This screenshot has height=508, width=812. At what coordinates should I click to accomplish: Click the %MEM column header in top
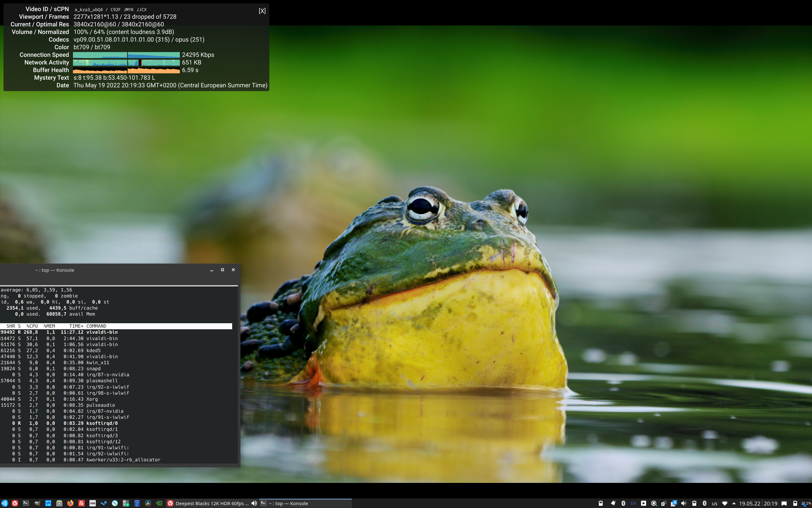tap(49, 326)
